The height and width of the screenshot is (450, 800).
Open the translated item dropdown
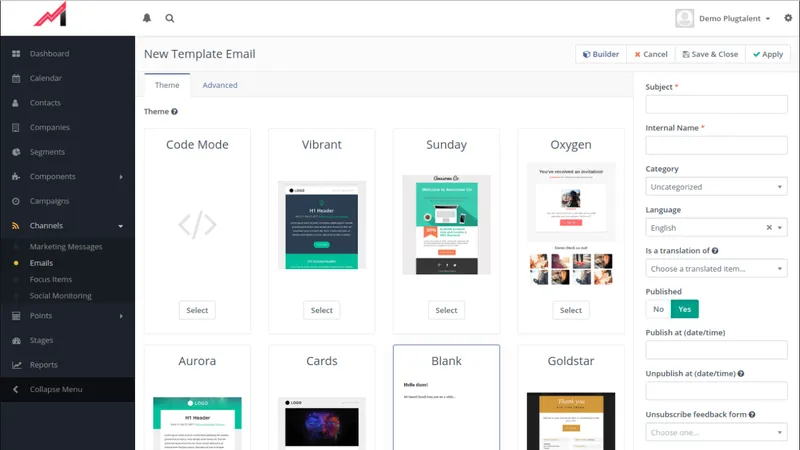tap(716, 268)
